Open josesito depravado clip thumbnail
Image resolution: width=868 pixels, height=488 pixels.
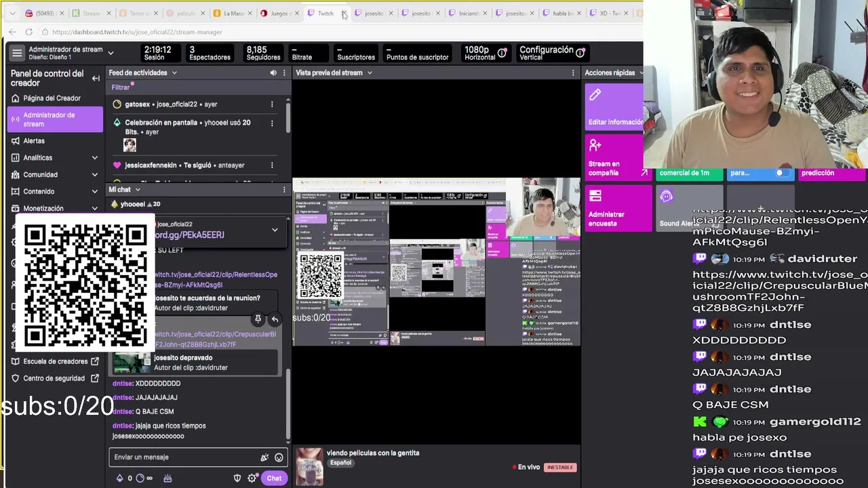pyautogui.click(x=132, y=363)
